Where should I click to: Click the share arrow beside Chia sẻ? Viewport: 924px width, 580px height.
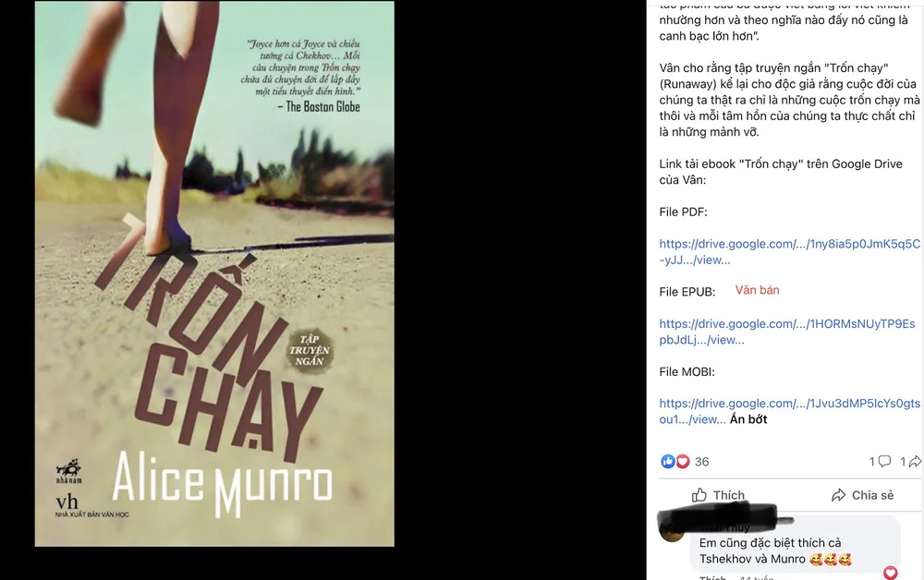pyautogui.click(x=839, y=495)
